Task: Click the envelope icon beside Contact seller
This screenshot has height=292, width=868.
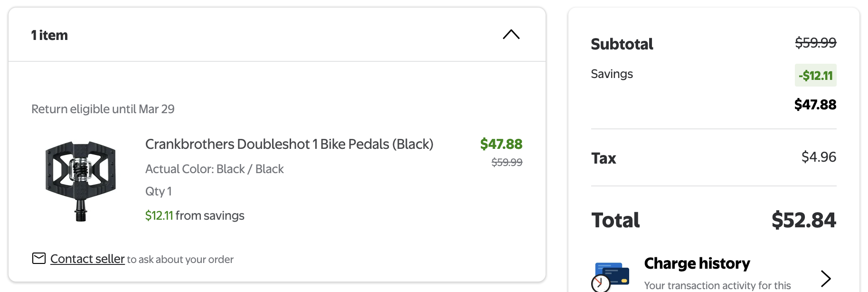Action: pyautogui.click(x=39, y=258)
